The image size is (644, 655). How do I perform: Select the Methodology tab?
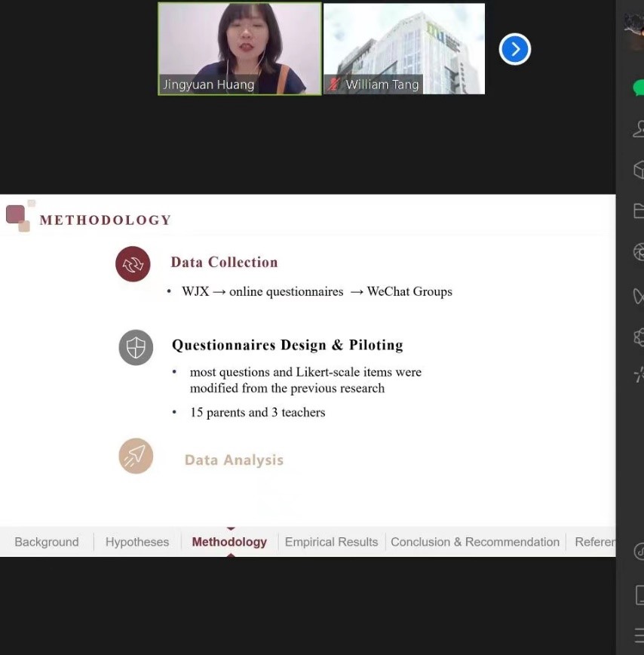click(229, 542)
